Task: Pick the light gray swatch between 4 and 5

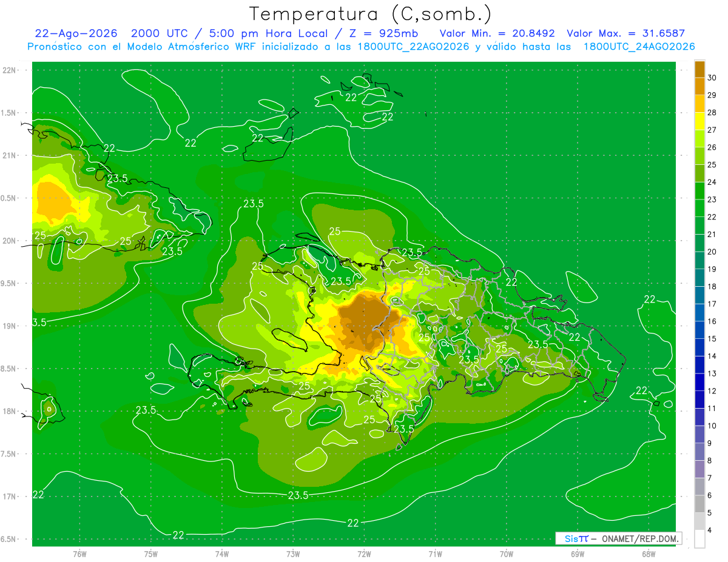Action: pos(699,521)
